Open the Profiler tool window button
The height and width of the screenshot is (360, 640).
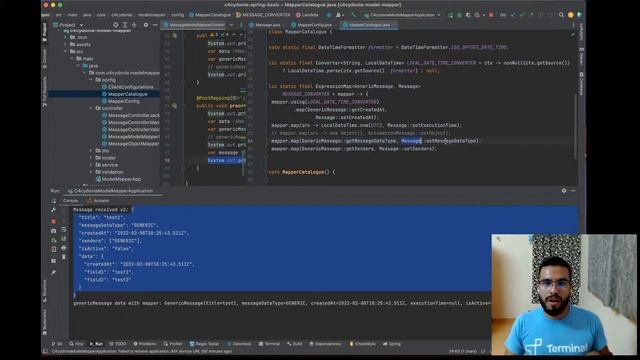(173, 344)
